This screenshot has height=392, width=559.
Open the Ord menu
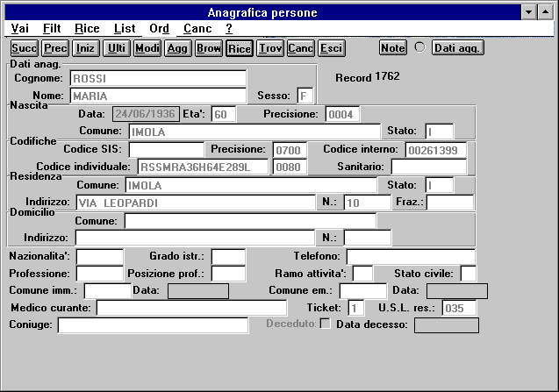tap(159, 28)
